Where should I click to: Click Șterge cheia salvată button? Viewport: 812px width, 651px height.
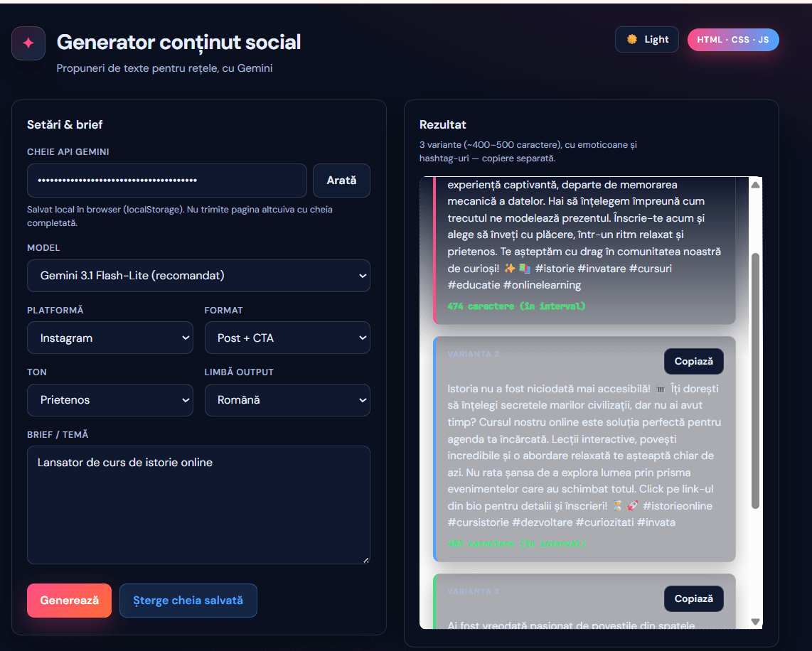188,601
